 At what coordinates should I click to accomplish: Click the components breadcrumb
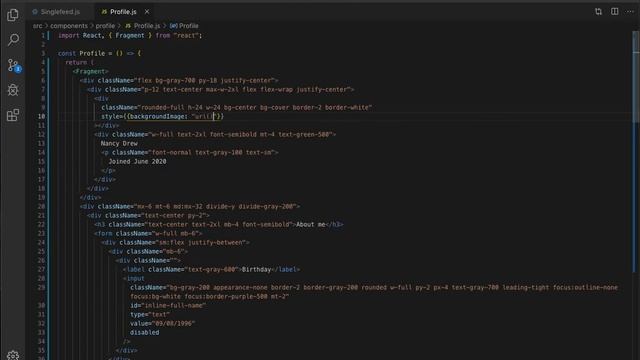(x=69, y=26)
